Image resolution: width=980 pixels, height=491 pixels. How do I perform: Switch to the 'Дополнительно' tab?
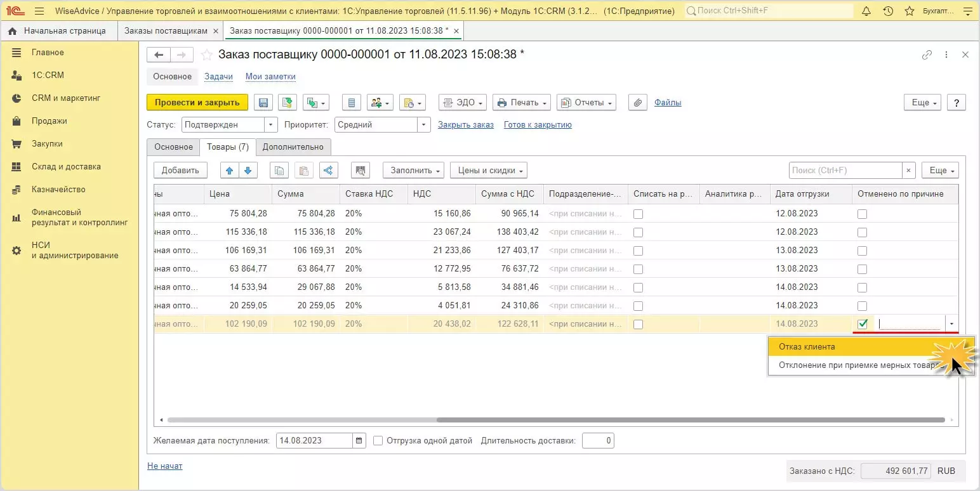(293, 147)
